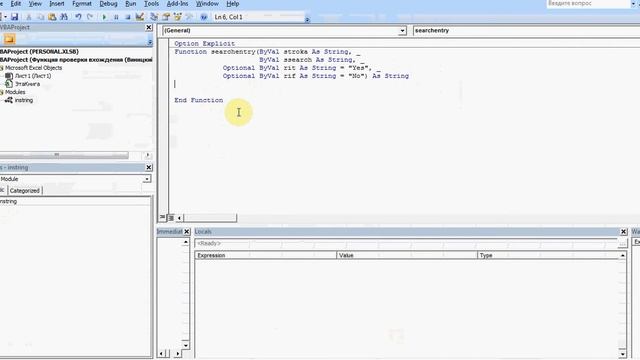Viewport: 640px width, 360px height.
Task: Click the Save icon in the toolbar
Action: tap(15, 17)
